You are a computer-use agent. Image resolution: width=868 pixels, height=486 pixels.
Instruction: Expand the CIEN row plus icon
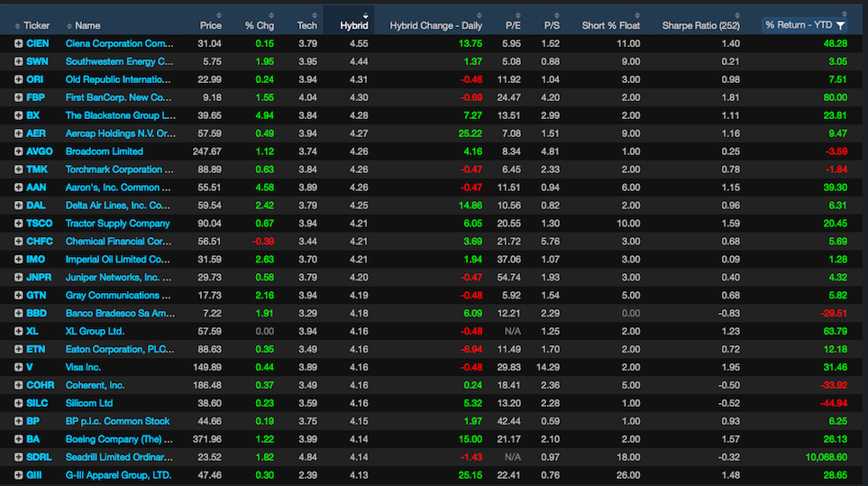[x=18, y=43]
